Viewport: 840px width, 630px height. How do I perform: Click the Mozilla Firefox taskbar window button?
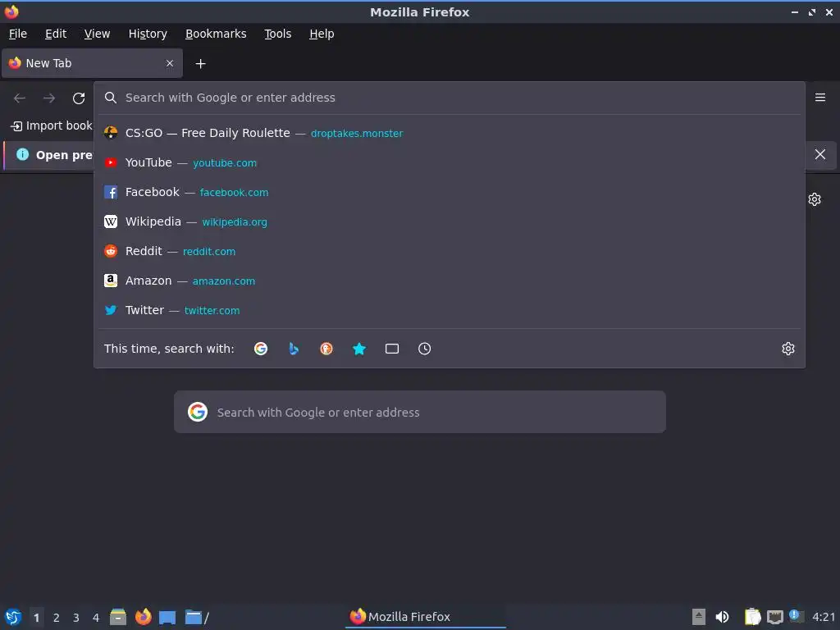click(426, 617)
